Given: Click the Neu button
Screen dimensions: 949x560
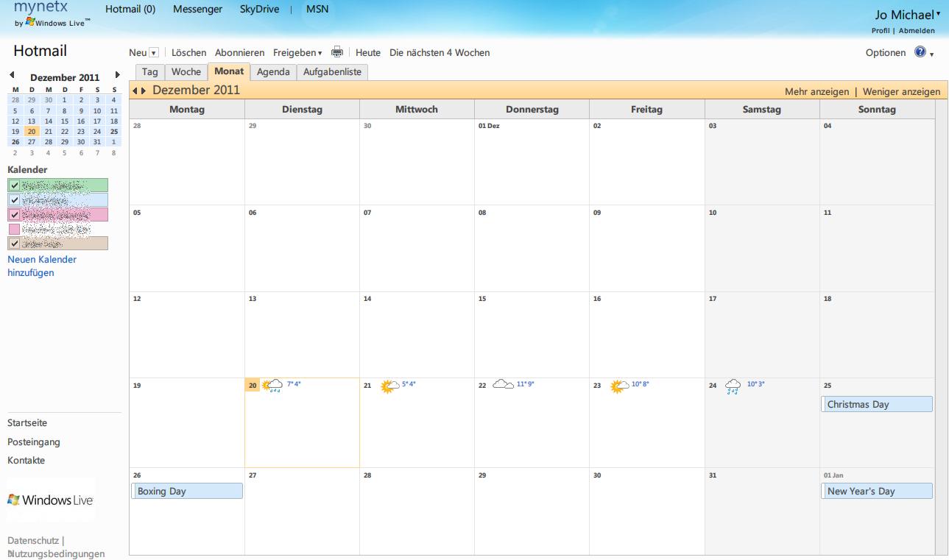Looking at the screenshot, I should (138, 52).
